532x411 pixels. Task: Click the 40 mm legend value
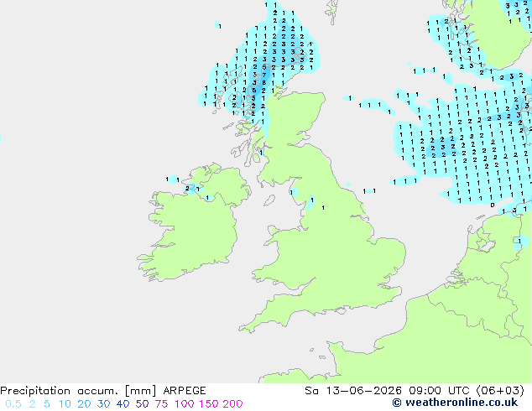click(x=123, y=404)
